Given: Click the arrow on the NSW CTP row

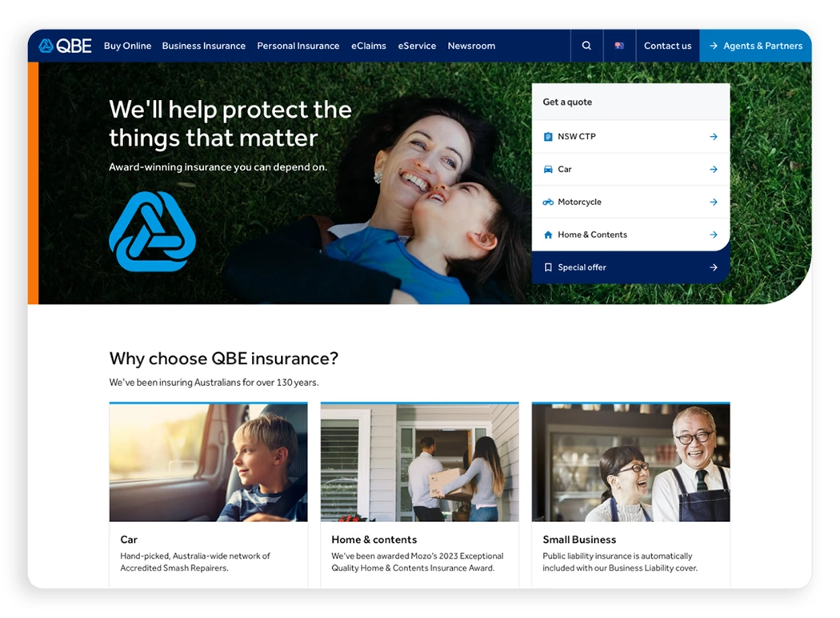Looking at the screenshot, I should tap(714, 137).
